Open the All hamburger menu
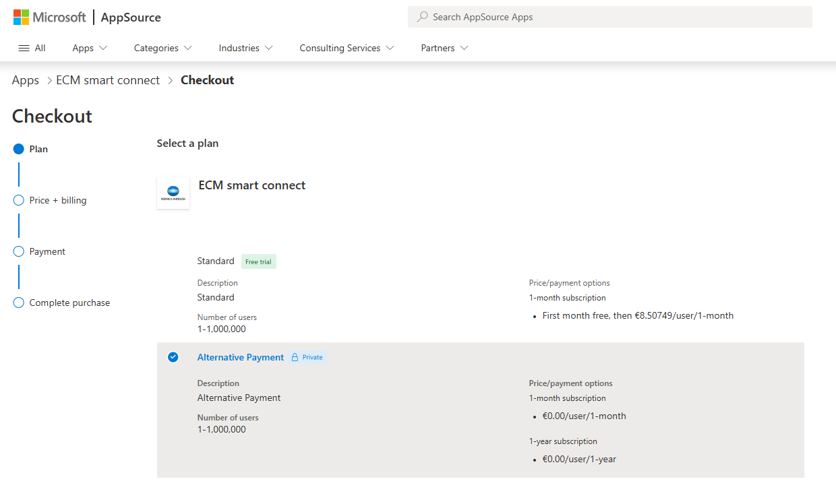 tap(32, 48)
